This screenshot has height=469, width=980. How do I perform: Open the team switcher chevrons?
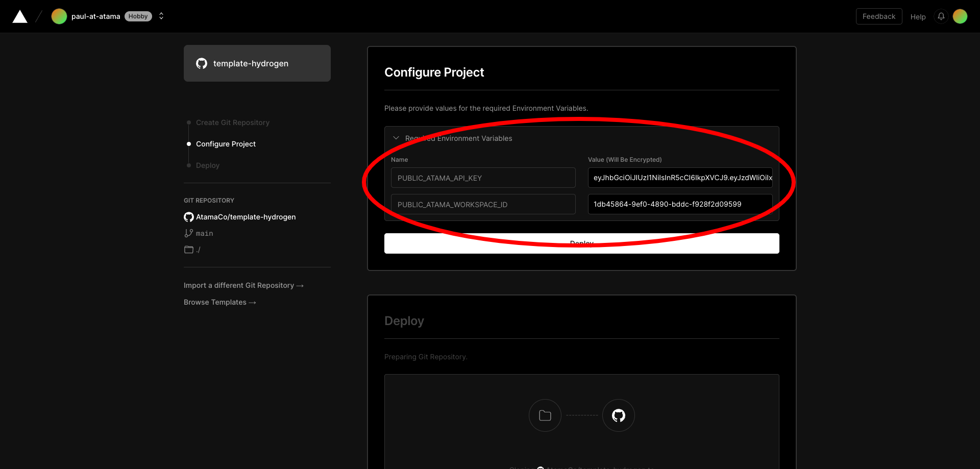161,16
